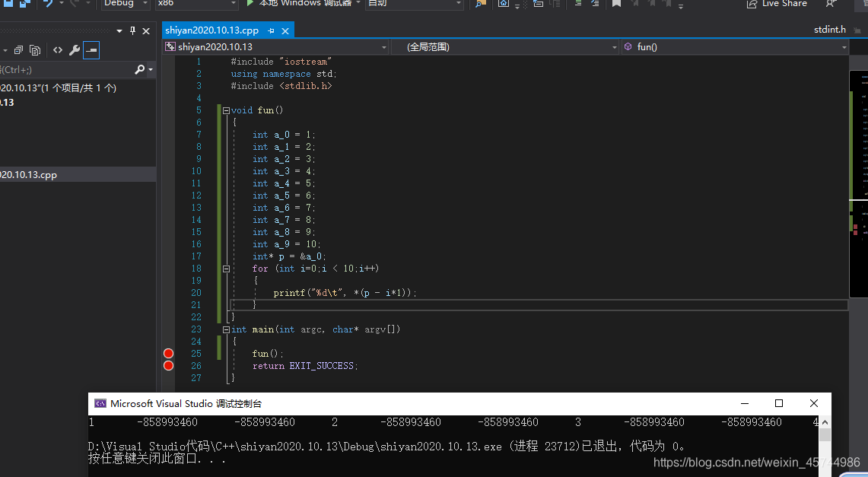Open the stdint.h preview tab
The image size is (868, 477).
click(830, 30)
